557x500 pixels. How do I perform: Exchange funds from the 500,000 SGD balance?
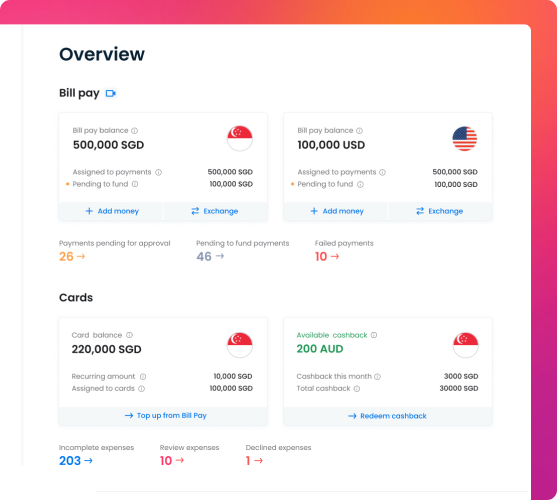215,211
